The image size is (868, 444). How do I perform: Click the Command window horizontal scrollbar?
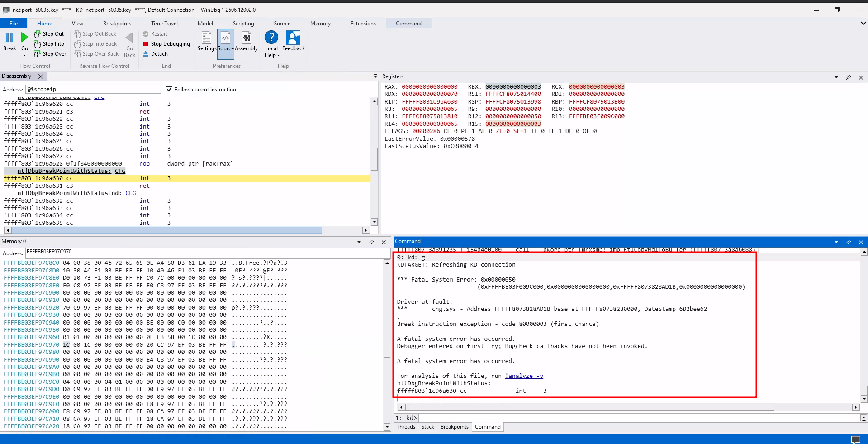pos(588,407)
